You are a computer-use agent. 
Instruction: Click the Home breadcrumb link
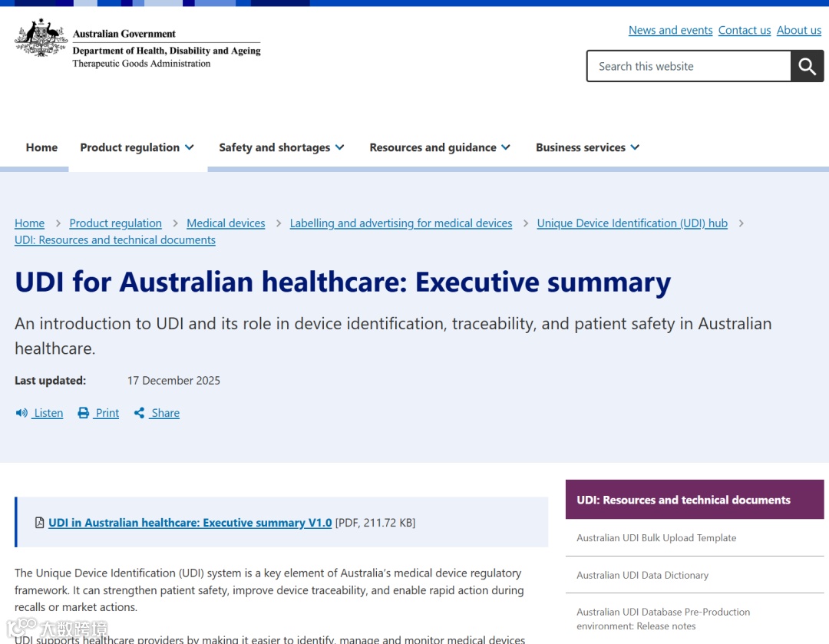[30, 223]
